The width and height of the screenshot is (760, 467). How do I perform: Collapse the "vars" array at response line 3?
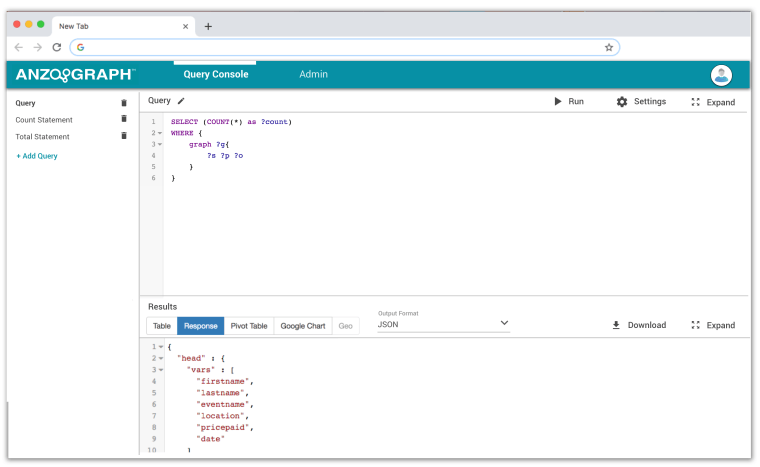pos(160,370)
